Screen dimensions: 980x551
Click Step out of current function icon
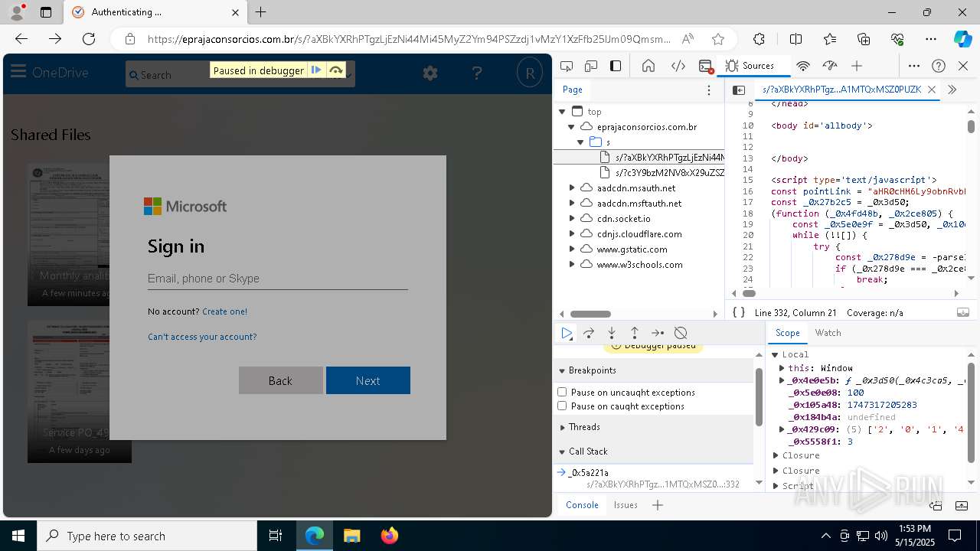click(x=635, y=333)
